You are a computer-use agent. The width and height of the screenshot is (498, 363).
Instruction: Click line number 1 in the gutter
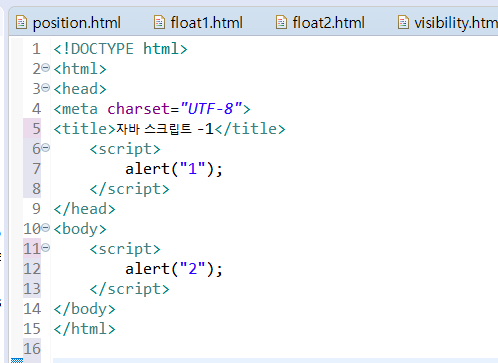[x=36, y=49]
